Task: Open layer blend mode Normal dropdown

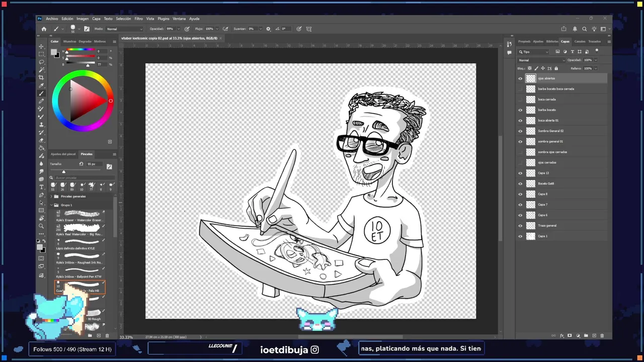Action: click(x=541, y=60)
